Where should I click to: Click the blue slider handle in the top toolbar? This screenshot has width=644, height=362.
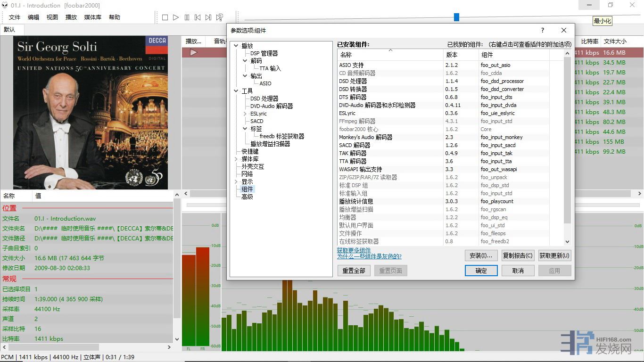(x=456, y=17)
